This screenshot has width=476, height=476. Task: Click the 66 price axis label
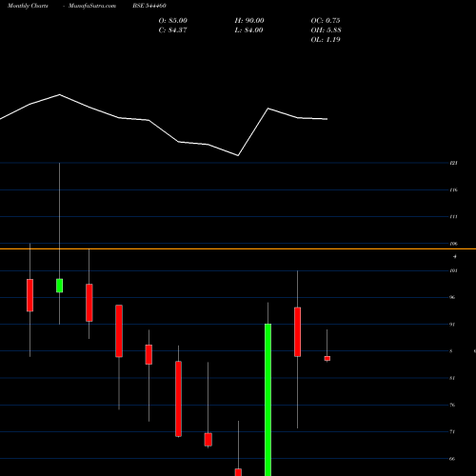pyautogui.click(x=452, y=459)
